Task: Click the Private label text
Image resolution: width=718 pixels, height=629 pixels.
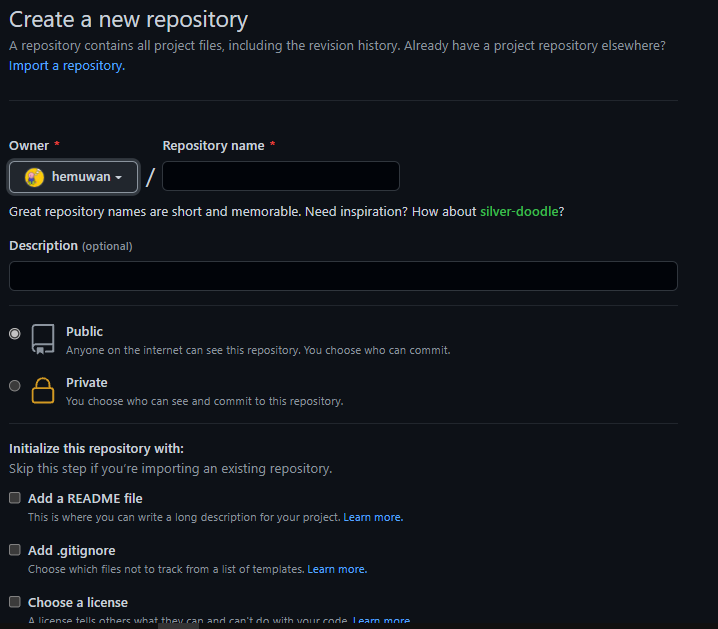Action: 87,383
